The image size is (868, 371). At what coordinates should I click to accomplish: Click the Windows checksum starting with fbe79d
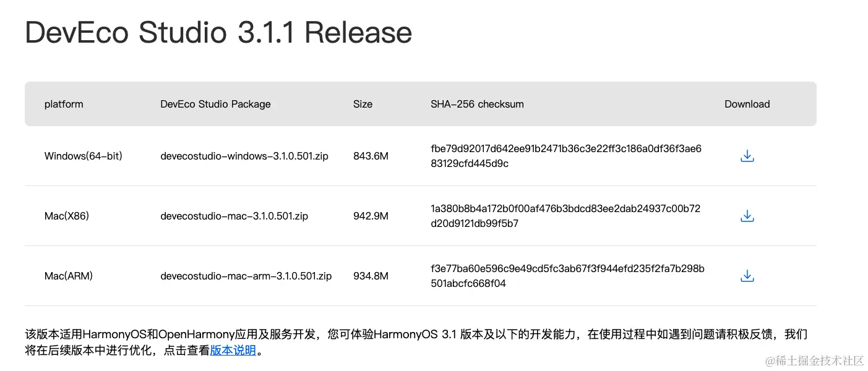coord(565,156)
